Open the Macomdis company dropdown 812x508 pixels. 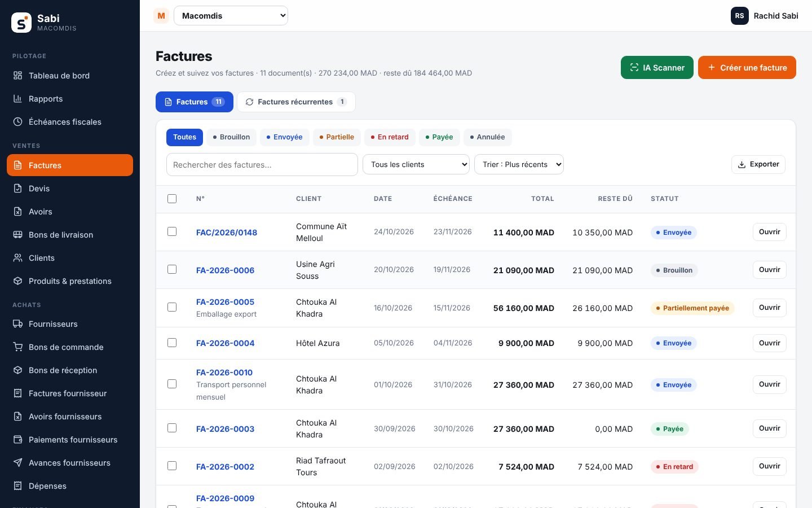[x=231, y=16]
